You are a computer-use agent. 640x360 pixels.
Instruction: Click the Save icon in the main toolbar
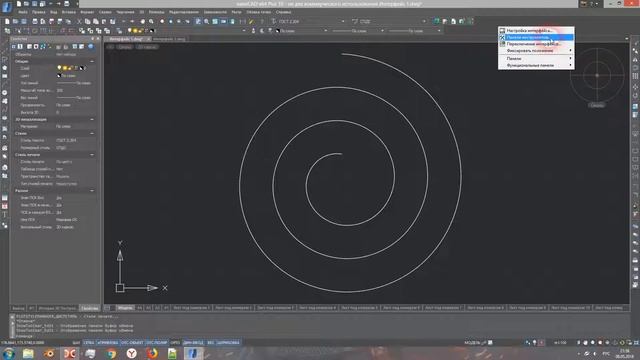(24, 21)
